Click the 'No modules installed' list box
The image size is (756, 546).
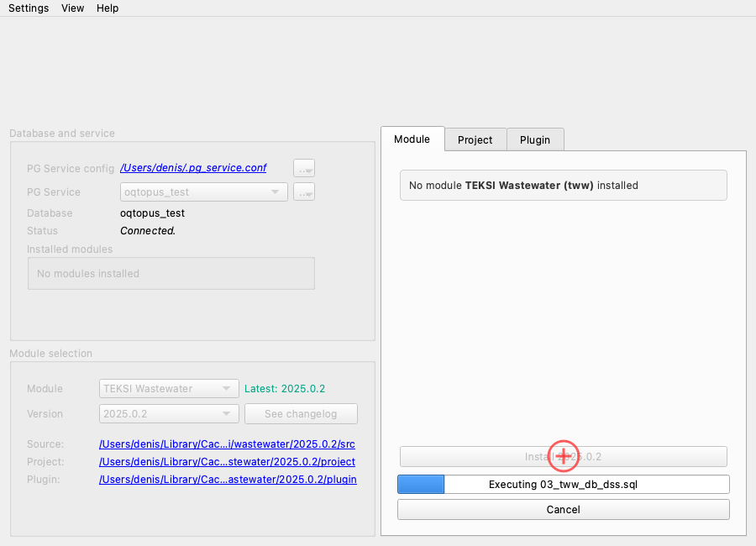[x=171, y=274]
